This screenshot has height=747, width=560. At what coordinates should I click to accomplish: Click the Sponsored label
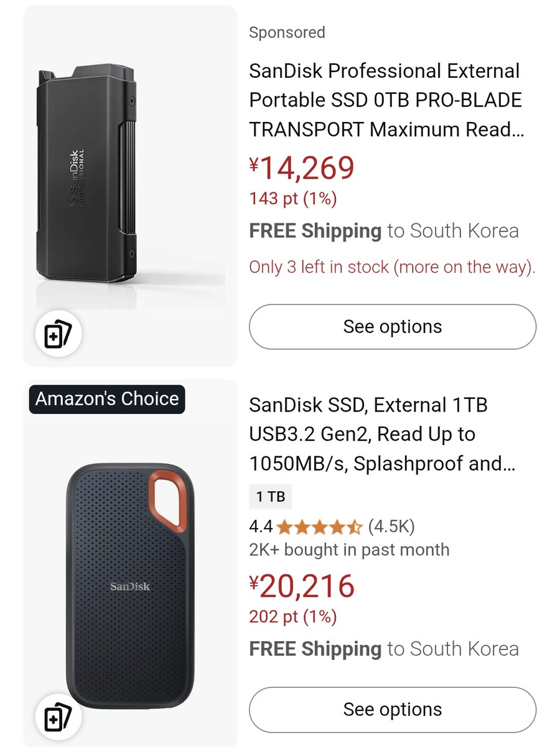287,32
